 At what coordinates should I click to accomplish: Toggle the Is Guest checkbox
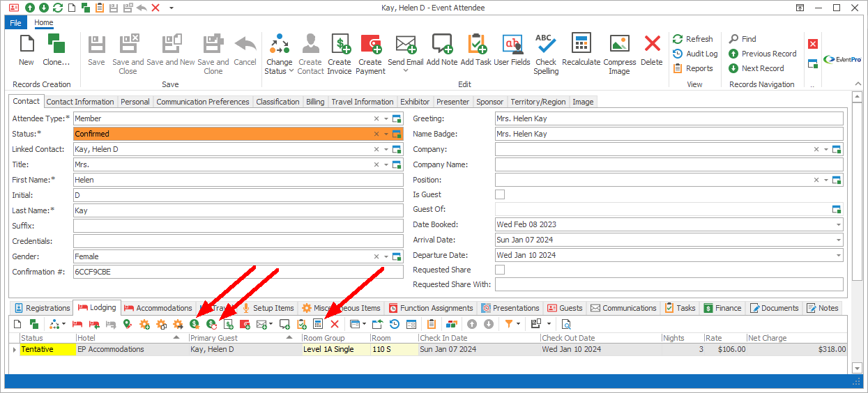[x=500, y=194]
